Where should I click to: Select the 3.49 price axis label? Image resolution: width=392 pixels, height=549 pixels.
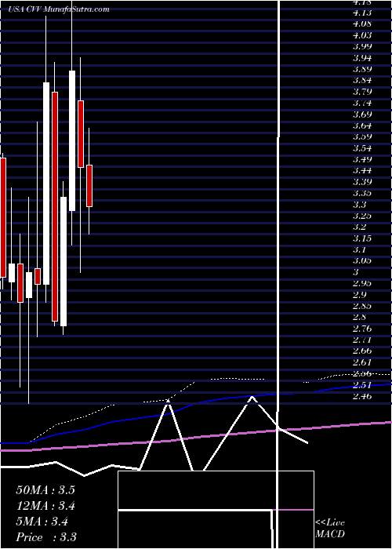362,159
